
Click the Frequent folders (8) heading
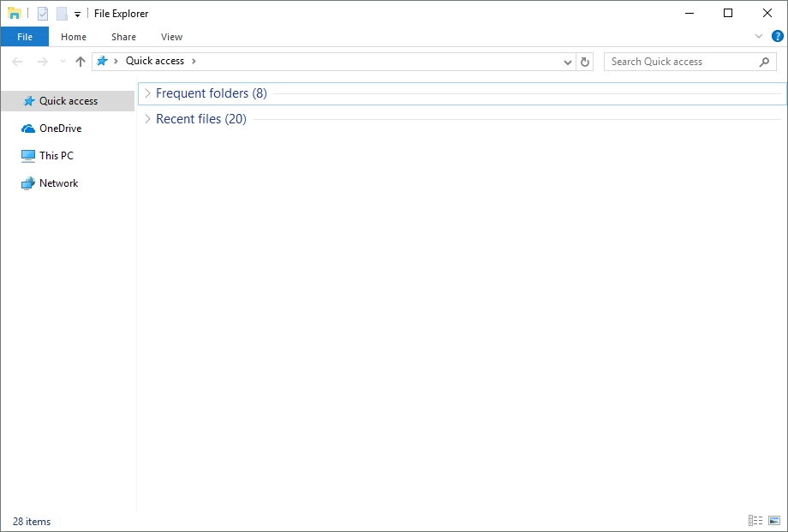coord(211,93)
